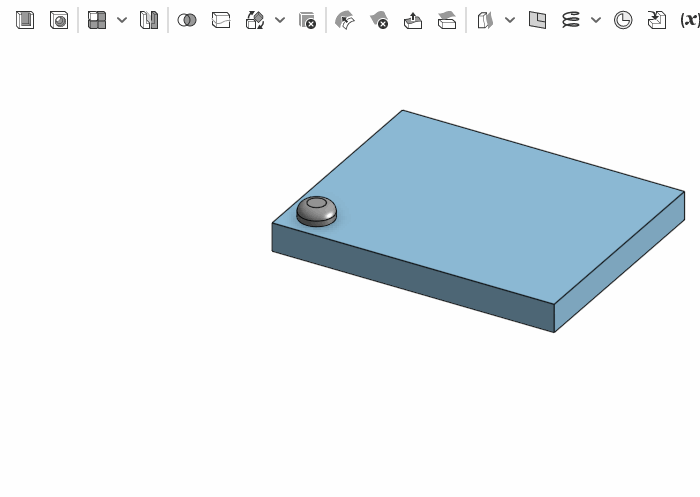Expand the Transform tool dropdown arrow

coord(280,20)
